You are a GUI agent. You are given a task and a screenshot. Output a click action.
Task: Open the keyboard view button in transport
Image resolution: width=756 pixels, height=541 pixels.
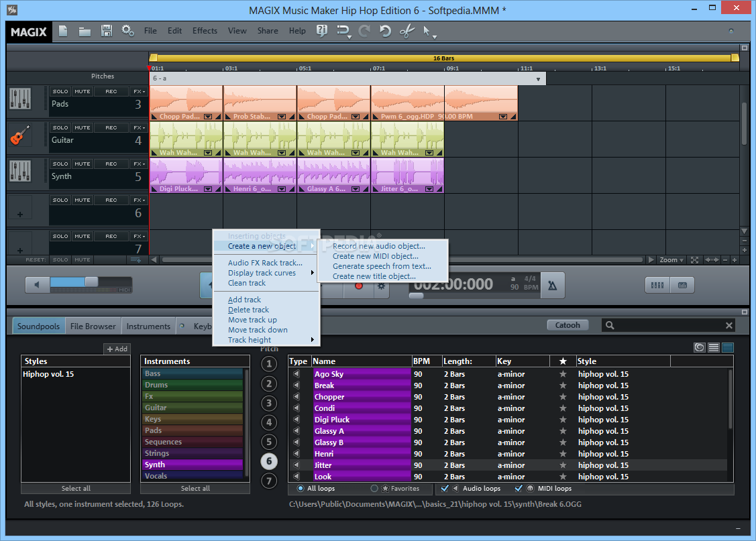tap(682, 285)
